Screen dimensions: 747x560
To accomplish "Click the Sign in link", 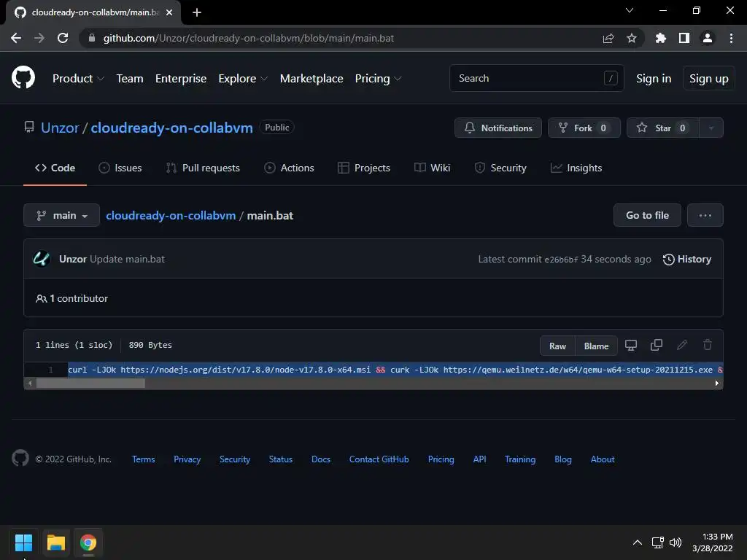I will pyautogui.click(x=654, y=79).
